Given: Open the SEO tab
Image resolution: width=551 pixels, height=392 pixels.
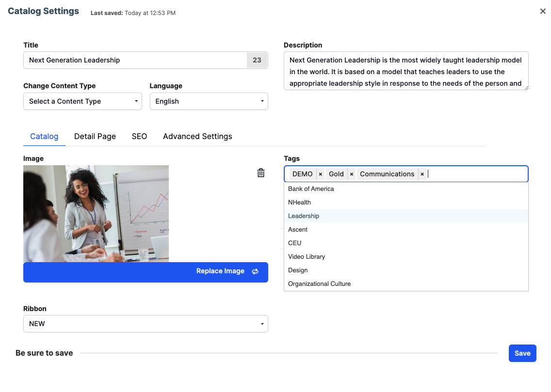Looking at the screenshot, I should point(139,136).
